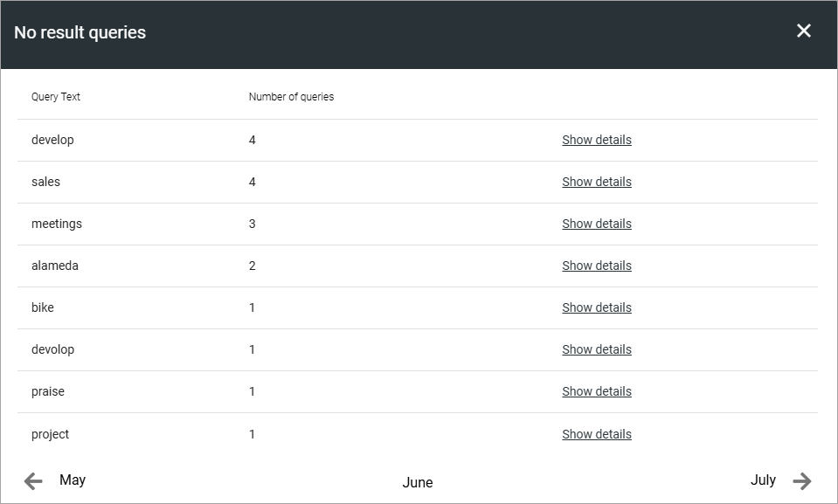Screen dimensions: 838x504
Task: Close the No result queries dialog
Action: 803,31
